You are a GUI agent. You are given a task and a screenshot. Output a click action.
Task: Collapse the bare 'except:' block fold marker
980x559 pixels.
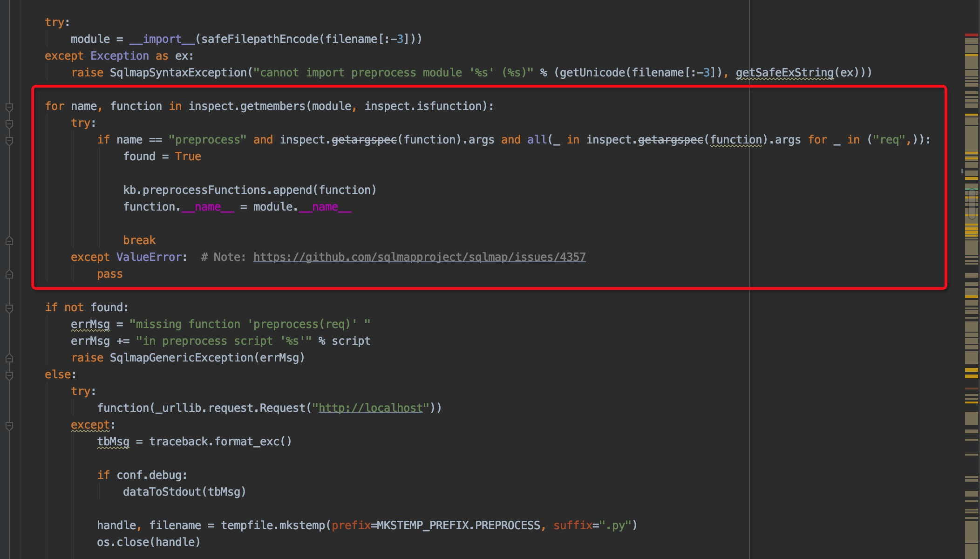coord(9,425)
